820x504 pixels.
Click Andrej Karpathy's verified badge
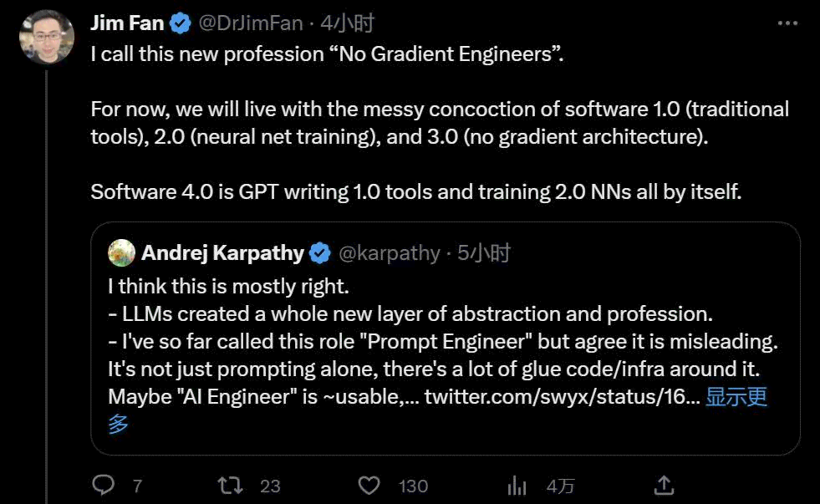pos(319,253)
